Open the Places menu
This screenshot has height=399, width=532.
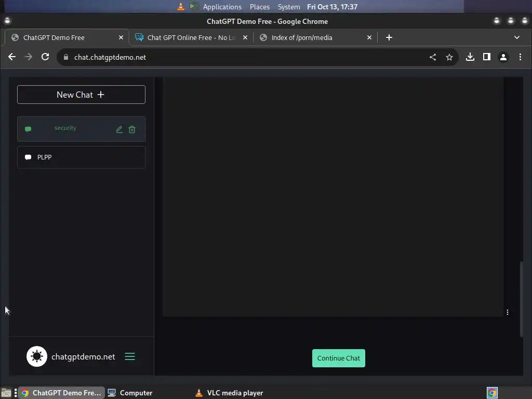(260, 7)
